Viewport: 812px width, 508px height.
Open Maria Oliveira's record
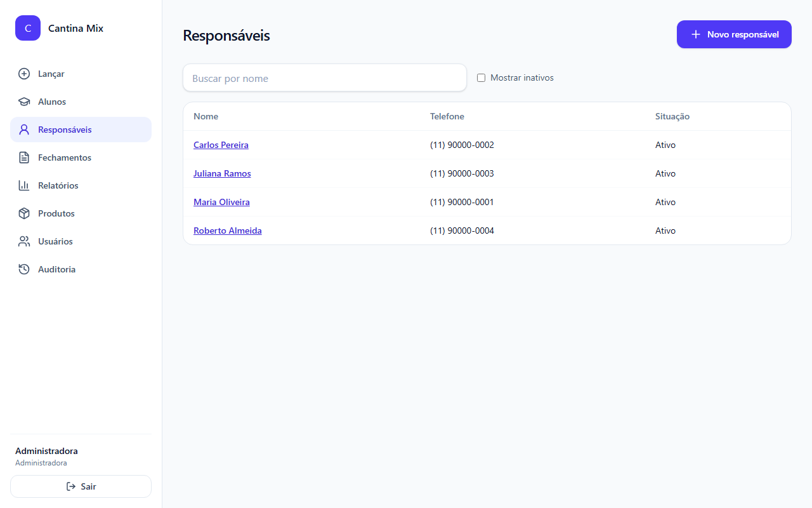[221, 202]
